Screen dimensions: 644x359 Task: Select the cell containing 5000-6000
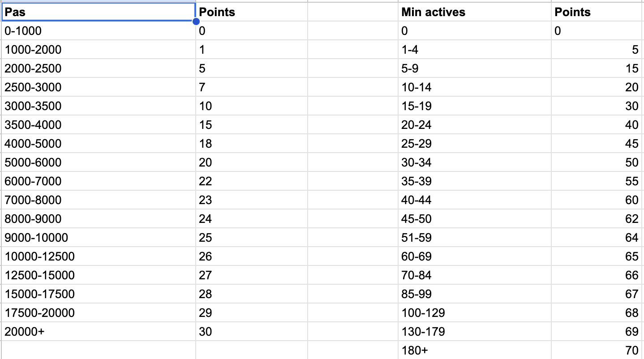(x=99, y=162)
